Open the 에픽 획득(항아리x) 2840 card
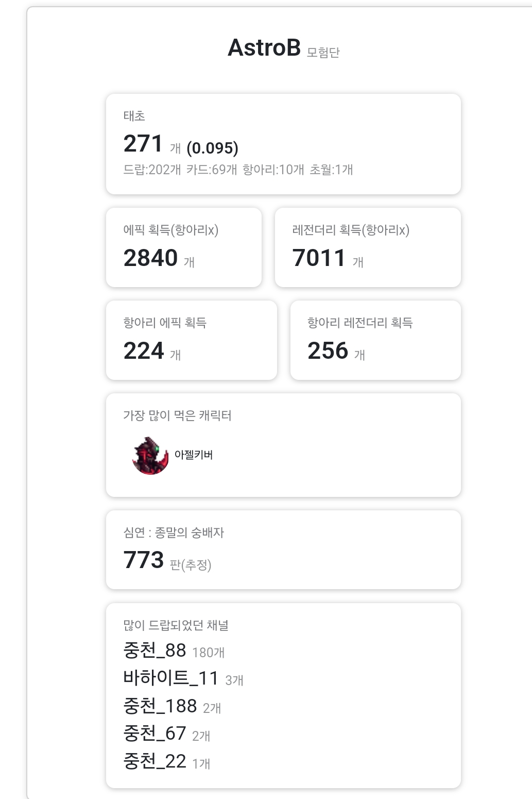Image resolution: width=532 pixels, height=799 pixels. 183,247
